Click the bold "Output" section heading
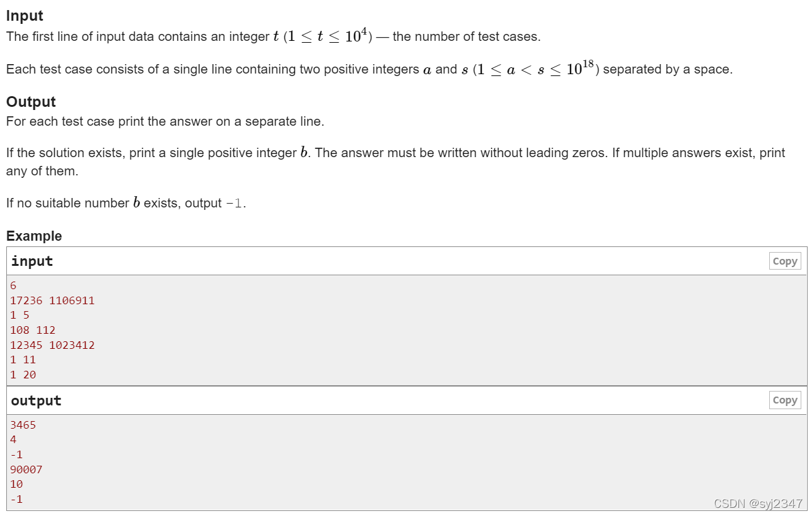This screenshot has width=812, height=516. [x=31, y=102]
